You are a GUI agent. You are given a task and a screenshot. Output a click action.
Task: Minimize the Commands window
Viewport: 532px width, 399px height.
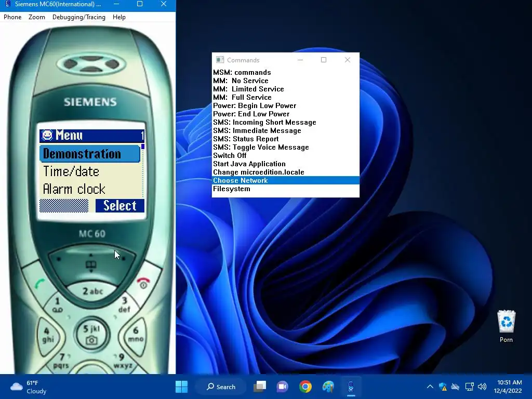tap(300, 60)
